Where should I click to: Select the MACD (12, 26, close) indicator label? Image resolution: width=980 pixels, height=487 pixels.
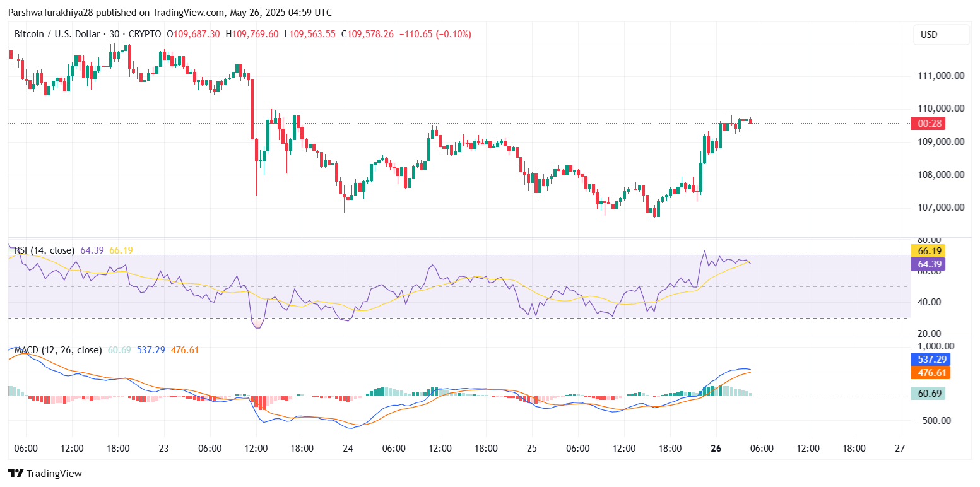click(x=57, y=349)
